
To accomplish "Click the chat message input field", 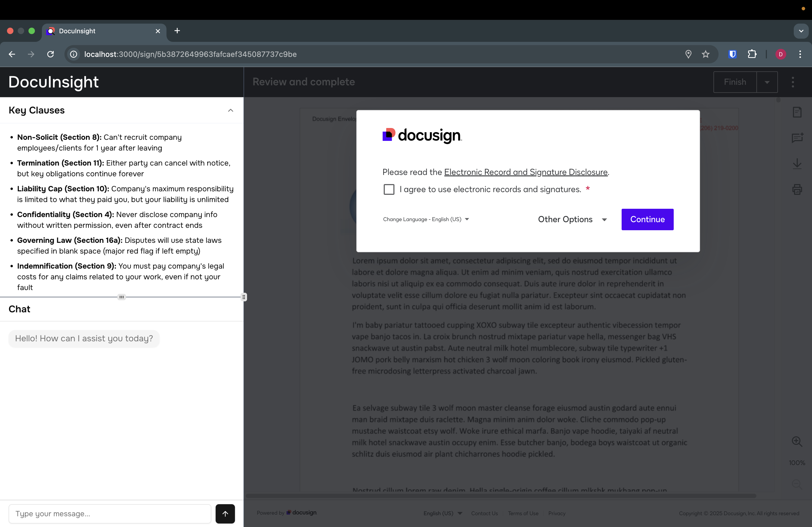I will (110, 513).
